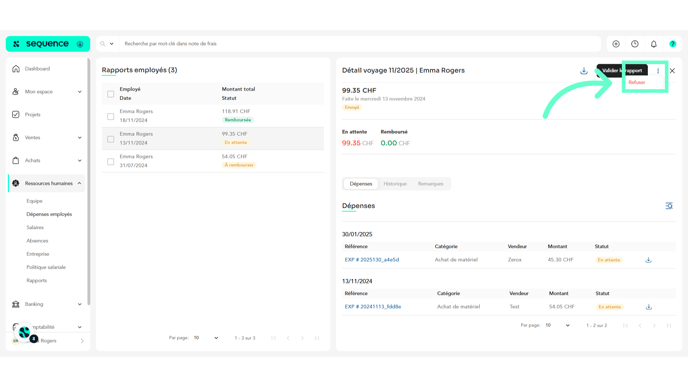Image resolution: width=688 pixels, height=387 pixels.
Task: Download the report with header download icon
Action: (x=584, y=71)
